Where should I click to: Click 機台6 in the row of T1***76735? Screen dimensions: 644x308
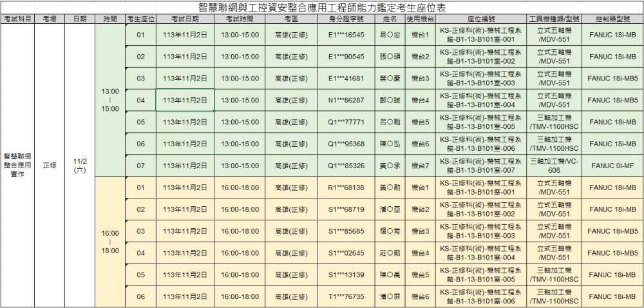[x=420, y=296]
